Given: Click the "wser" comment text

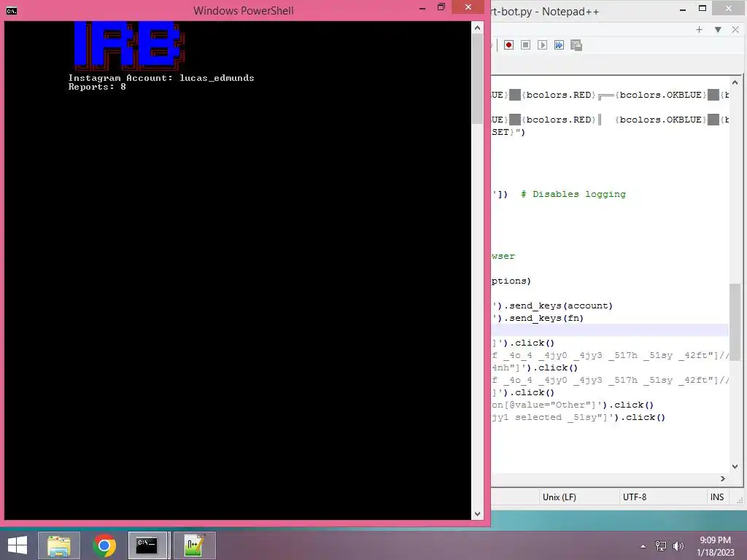Looking at the screenshot, I should click(x=503, y=256).
